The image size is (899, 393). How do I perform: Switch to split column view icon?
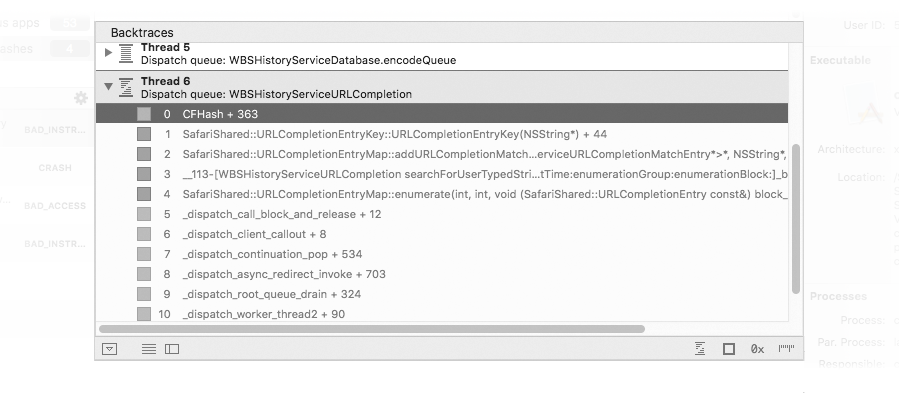pyautogui.click(x=172, y=349)
